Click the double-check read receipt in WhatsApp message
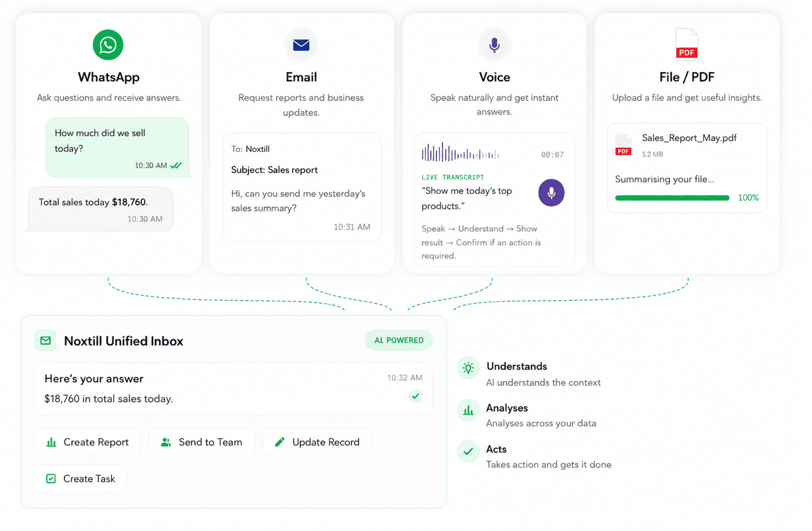The height and width of the screenshot is (531, 812). 176,165
